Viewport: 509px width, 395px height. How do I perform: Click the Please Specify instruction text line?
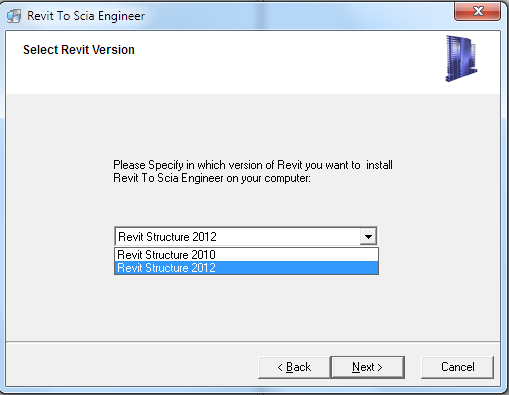click(253, 165)
